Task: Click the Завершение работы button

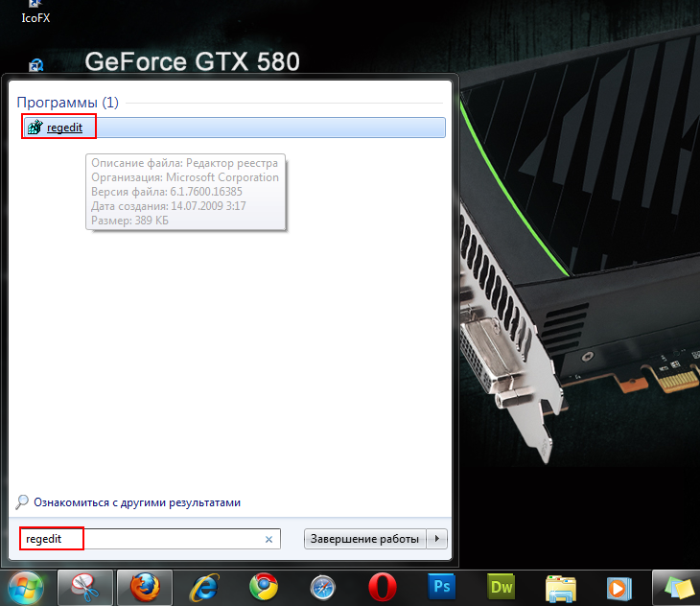Action: point(364,539)
